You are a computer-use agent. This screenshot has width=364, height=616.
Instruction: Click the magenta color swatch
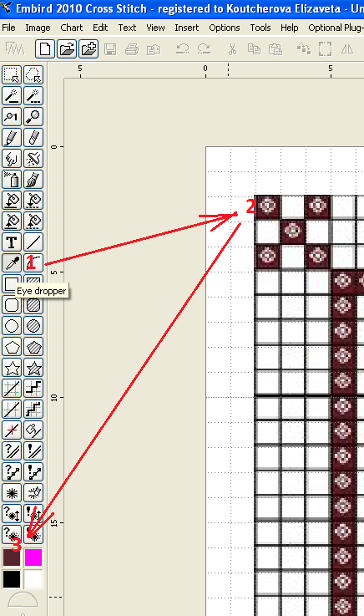33,557
